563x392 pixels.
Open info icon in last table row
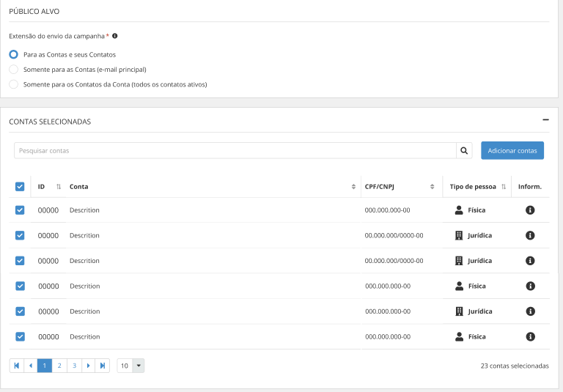pyautogui.click(x=530, y=337)
